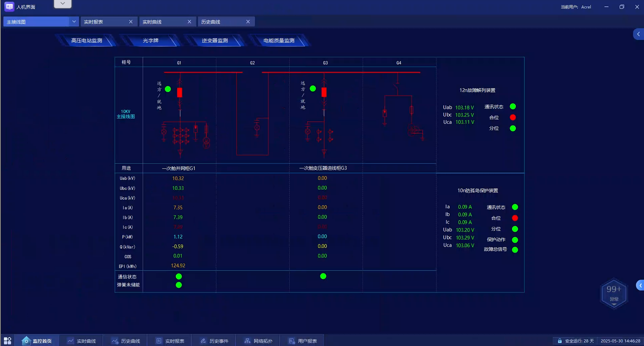Click the grid apps icon in bottom bar
Image resolution: width=644 pixels, height=346 pixels.
coord(7,341)
